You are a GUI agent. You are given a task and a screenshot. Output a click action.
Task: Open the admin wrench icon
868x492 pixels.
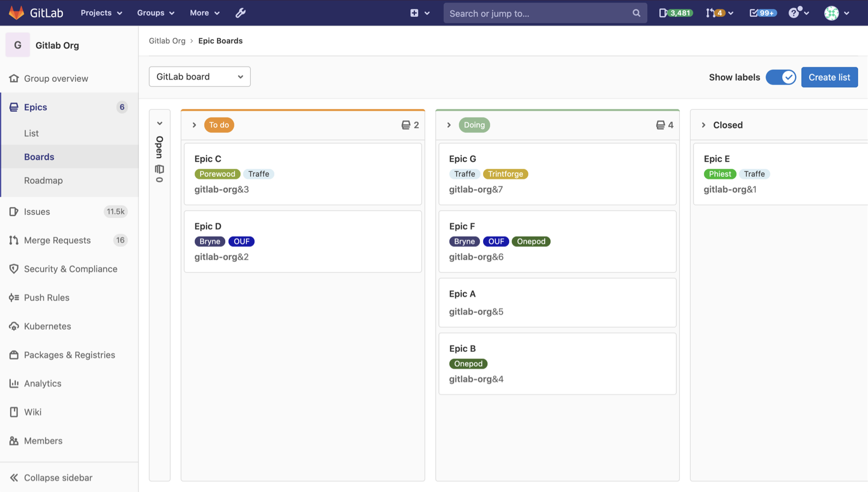[240, 13]
